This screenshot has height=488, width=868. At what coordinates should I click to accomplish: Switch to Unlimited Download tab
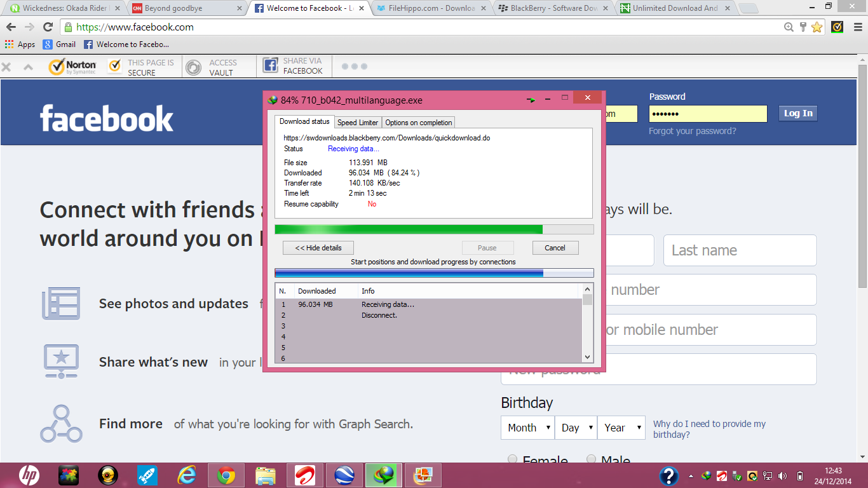pos(675,8)
